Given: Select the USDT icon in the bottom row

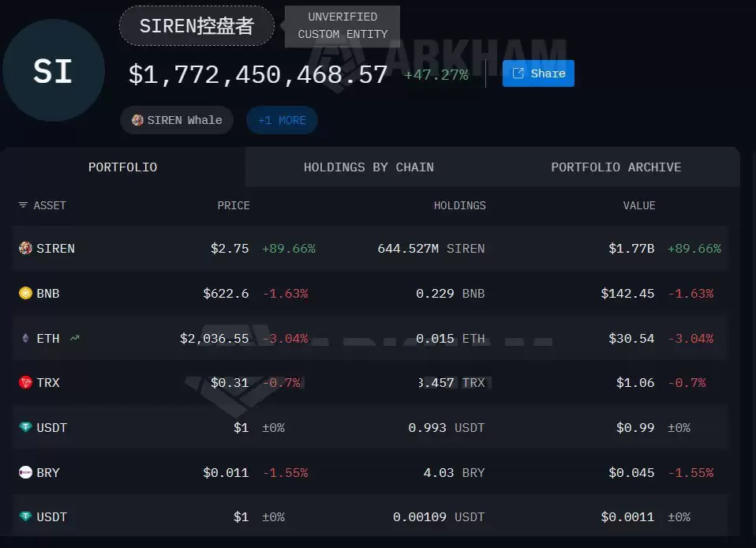Looking at the screenshot, I should pyautogui.click(x=24, y=516).
